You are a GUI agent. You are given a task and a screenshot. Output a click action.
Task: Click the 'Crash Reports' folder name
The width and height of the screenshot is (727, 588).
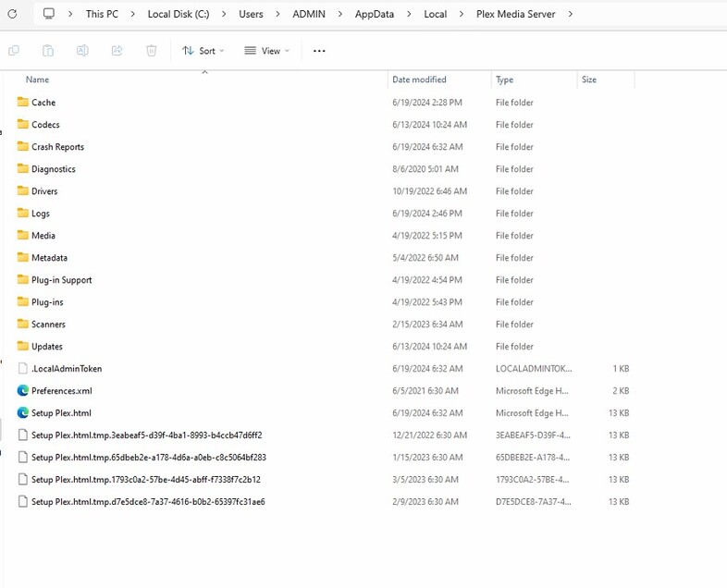[x=58, y=147]
